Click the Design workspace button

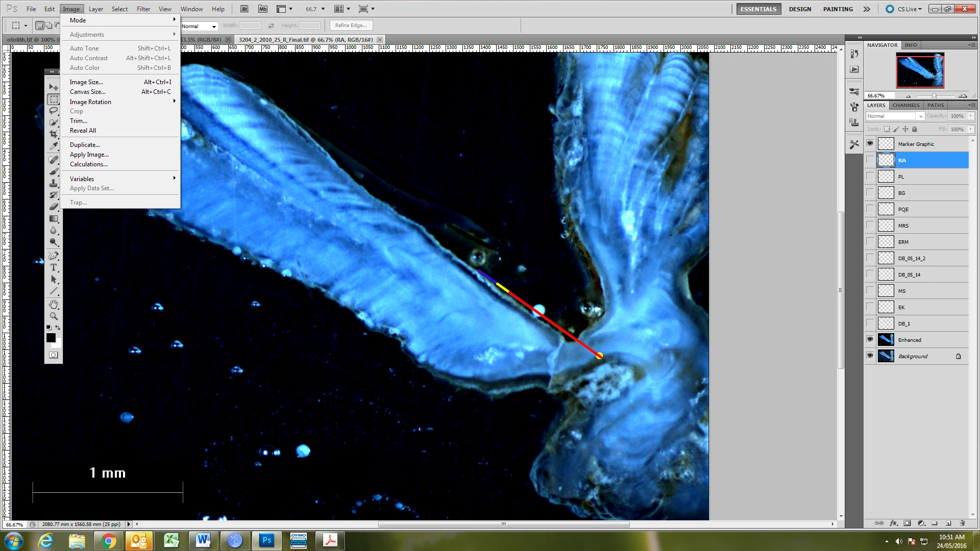click(799, 9)
